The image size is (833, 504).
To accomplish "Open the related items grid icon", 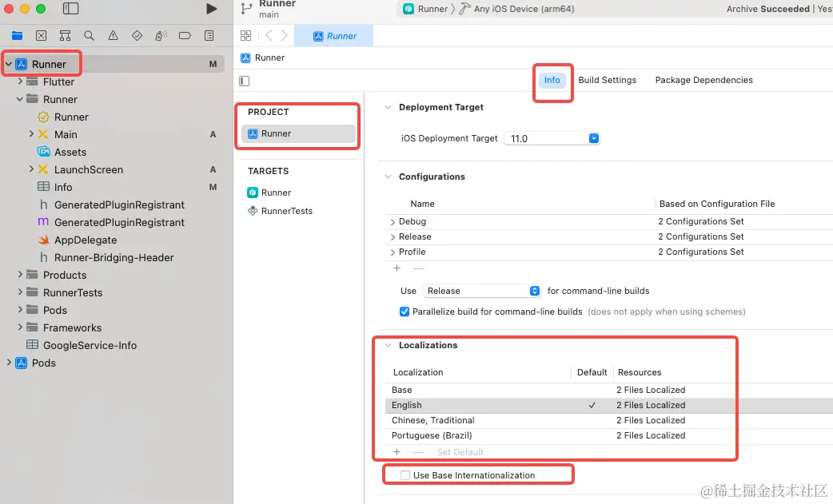I will tap(245, 36).
